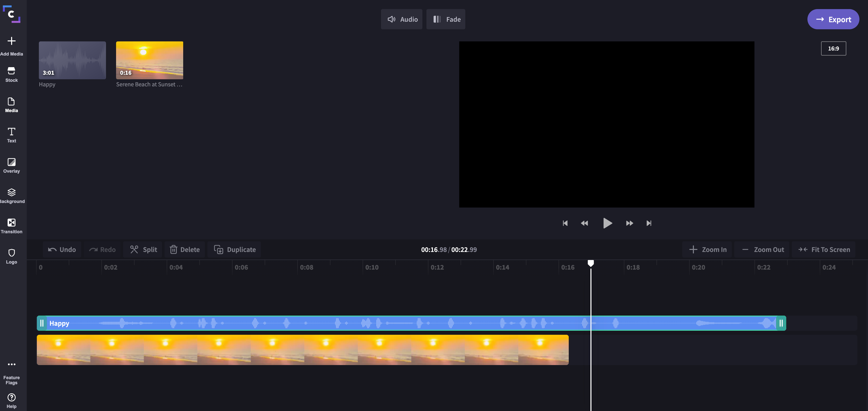Open the Overlay panel
This screenshot has width=868, height=411.
tap(11, 165)
